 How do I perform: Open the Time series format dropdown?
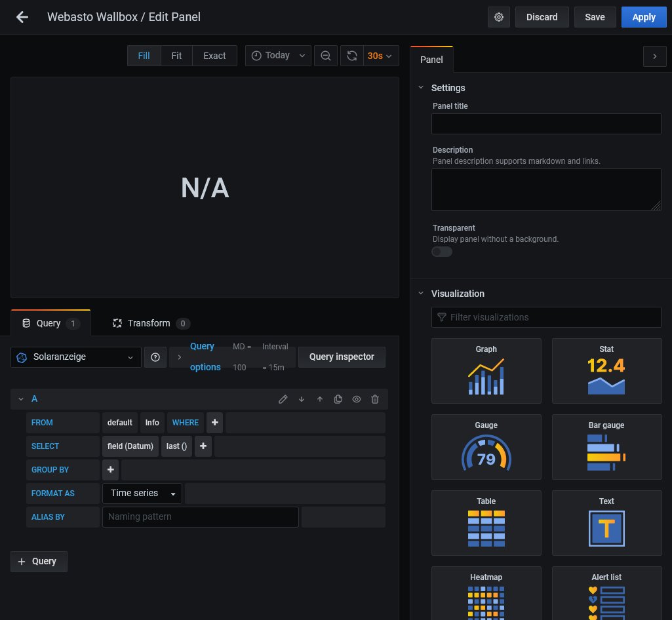(x=142, y=494)
